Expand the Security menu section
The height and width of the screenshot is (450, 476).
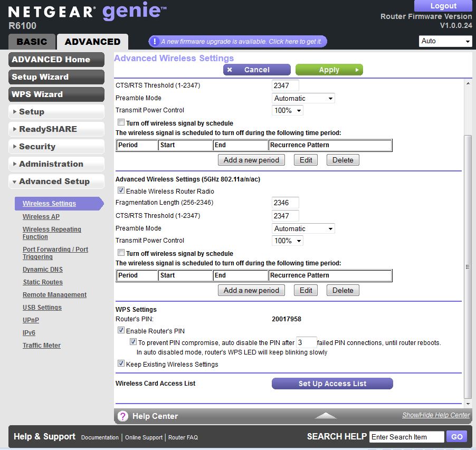point(56,147)
